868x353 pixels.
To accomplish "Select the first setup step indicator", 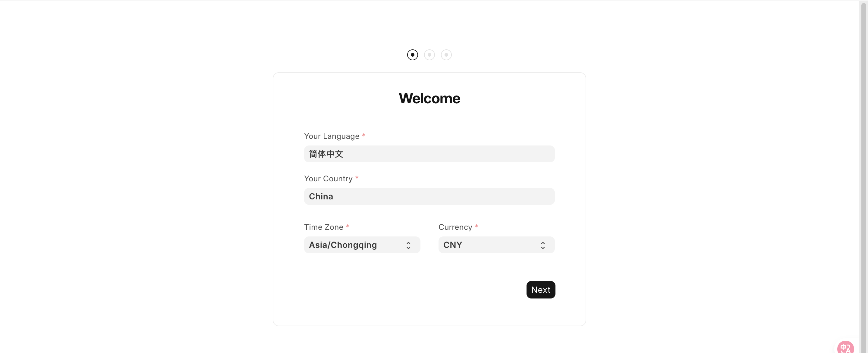I will click(412, 55).
